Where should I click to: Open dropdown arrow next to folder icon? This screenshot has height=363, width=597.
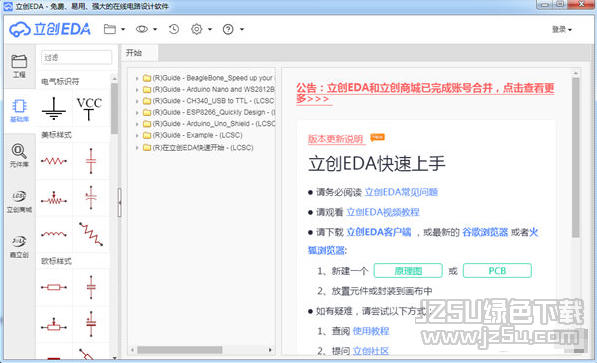123,29
